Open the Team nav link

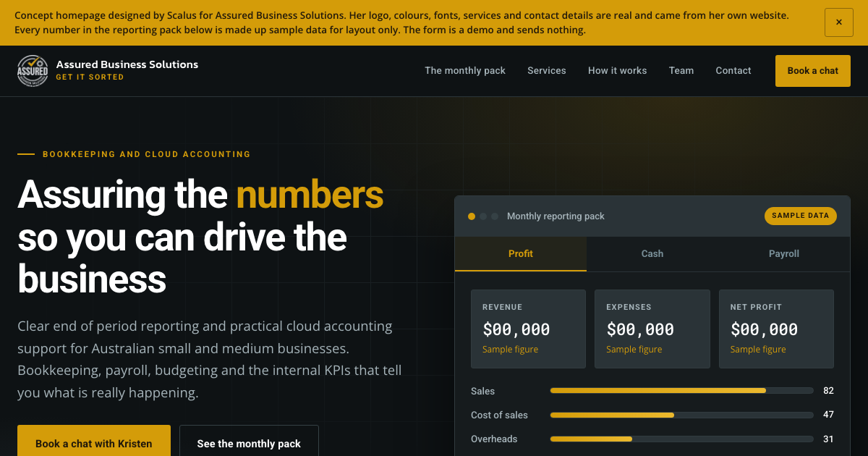[x=681, y=71]
